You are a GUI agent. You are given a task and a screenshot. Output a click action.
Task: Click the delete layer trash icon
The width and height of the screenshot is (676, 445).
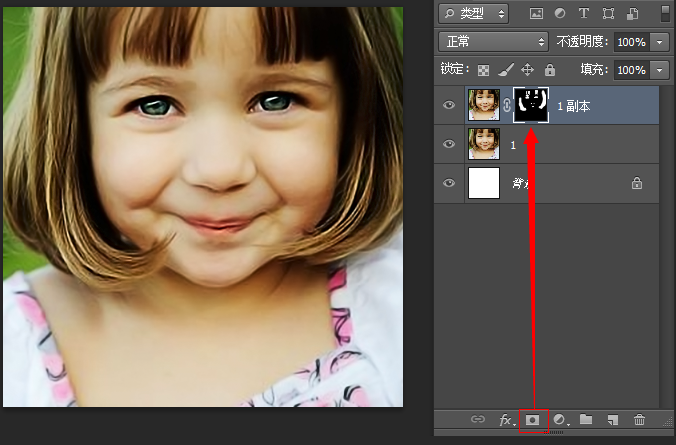[639, 420]
